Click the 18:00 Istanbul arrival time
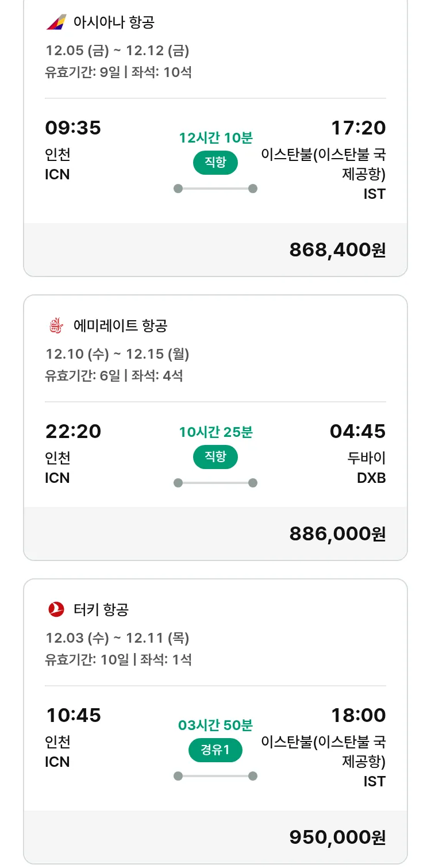431x868 pixels. point(358,715)
